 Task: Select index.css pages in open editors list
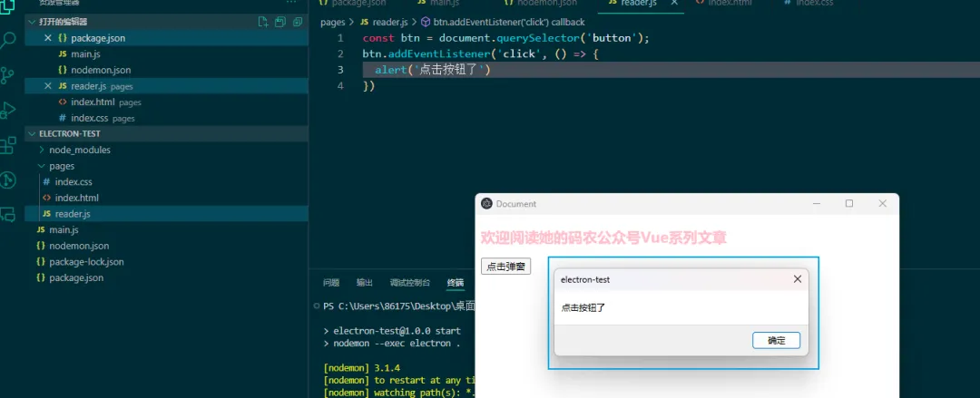point(103,118)
